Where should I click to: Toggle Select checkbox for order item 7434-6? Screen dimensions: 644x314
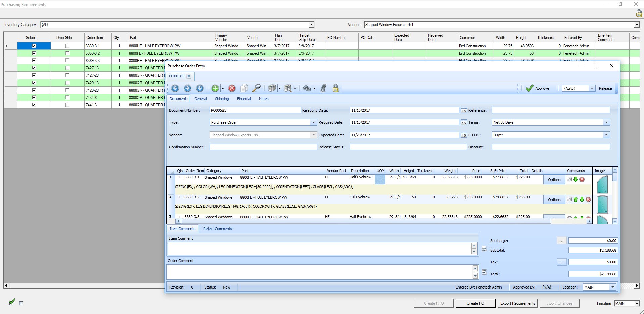[x=34, y=97]
